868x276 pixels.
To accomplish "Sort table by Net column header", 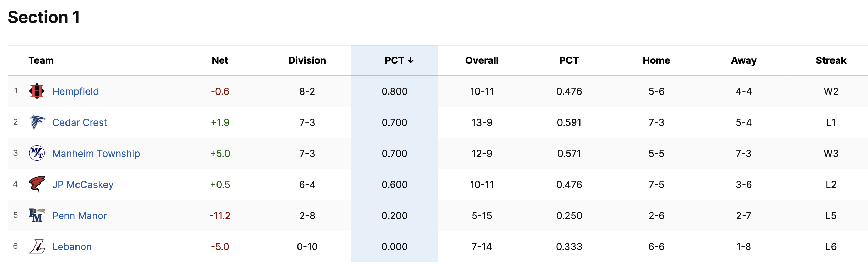I will point(220,60).
